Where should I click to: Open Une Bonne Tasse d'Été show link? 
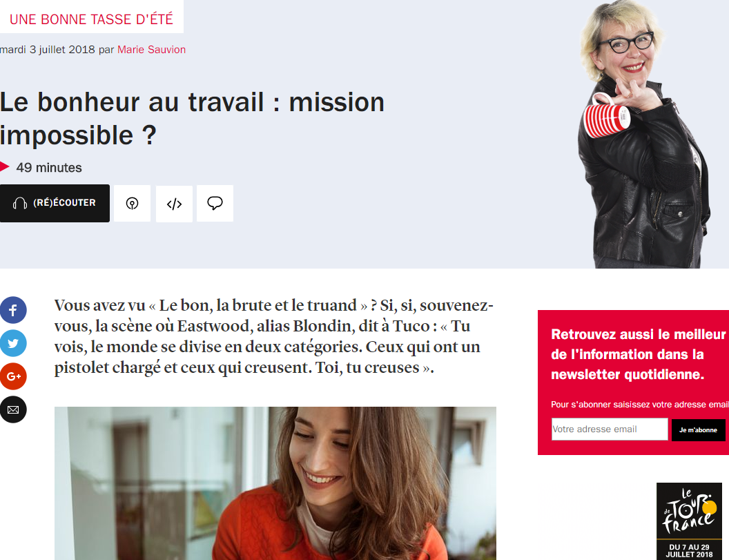pyautogui.click(x=91, y=19)
